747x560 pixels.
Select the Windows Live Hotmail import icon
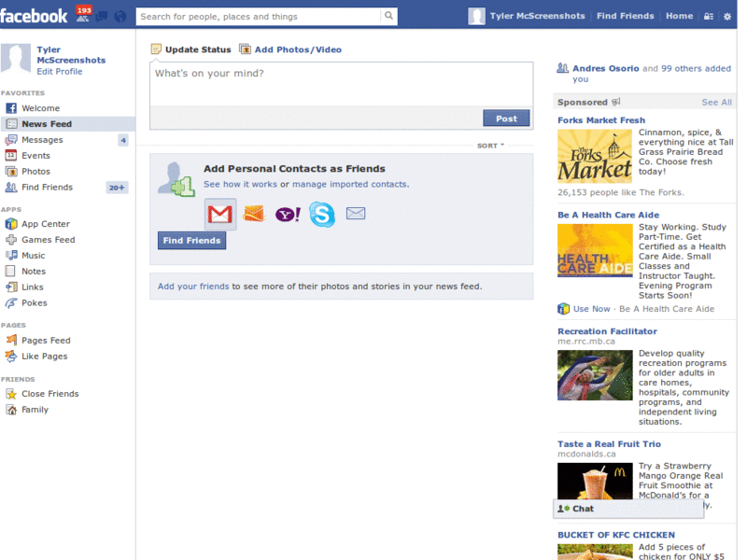pyautogui.click(x=253, y=214)
